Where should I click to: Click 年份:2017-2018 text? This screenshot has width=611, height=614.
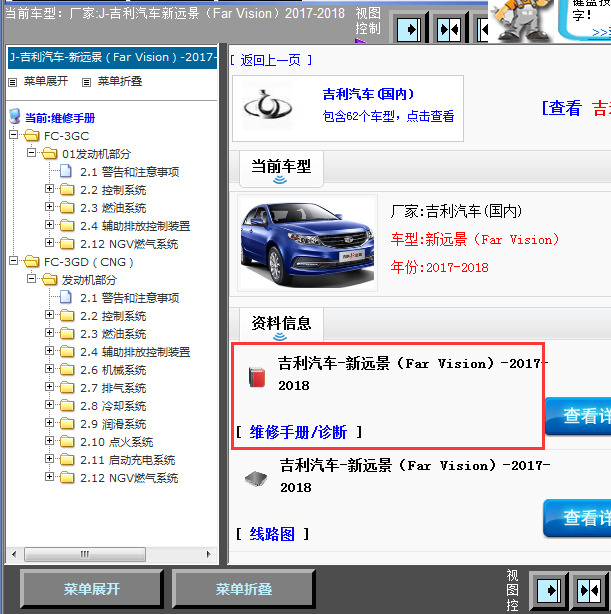[439, 267]
